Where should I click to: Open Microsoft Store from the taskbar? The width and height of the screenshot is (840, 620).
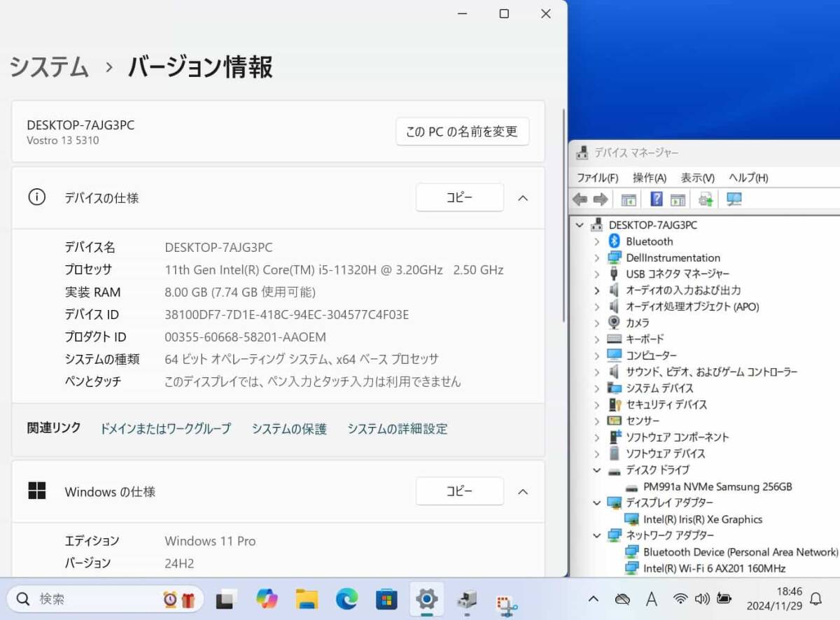[386, 599]
